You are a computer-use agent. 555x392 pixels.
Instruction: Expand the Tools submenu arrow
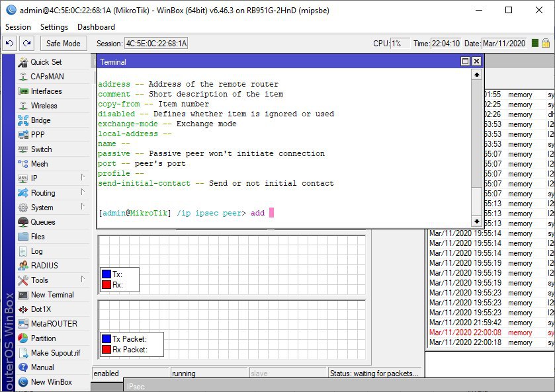83,280
